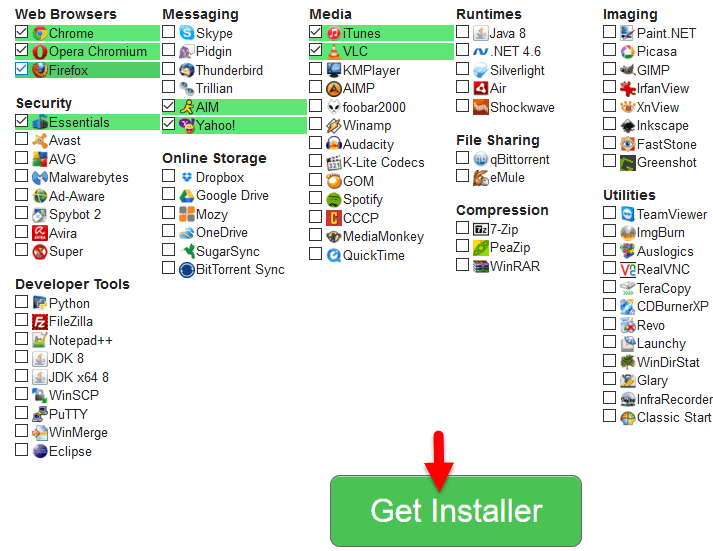The image size is (713, 551).
Task: Click the MediaMonkey label
Action: click(383, 236)
